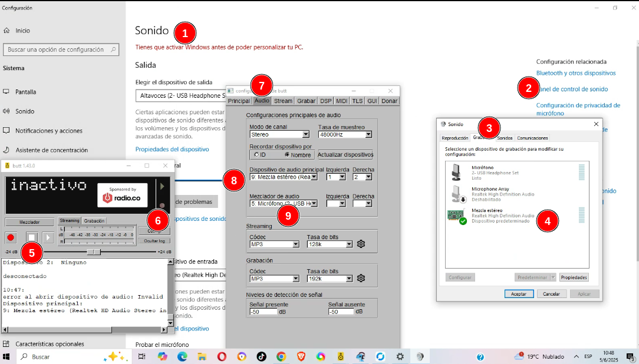Viewport: 639px width, 364px height.
Task: Click the Características opcionales icon
Action: click(x=6, y=344)
